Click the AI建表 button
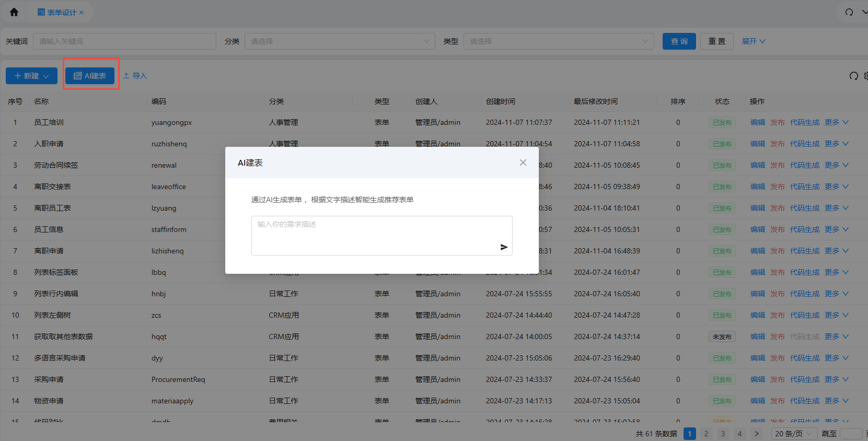 90,76
